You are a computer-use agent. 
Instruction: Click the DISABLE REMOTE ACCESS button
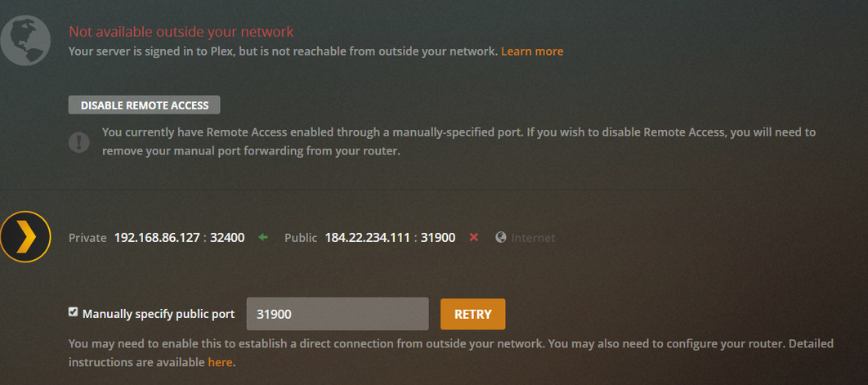(x=144, y=105)
